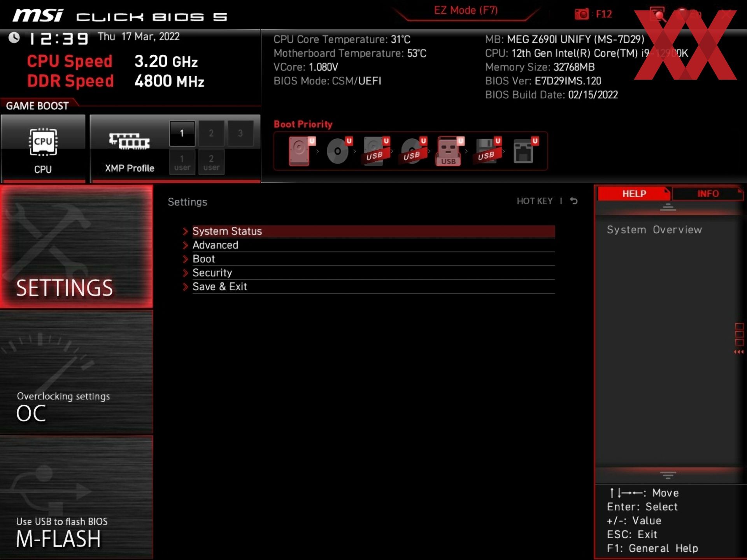The width and height of the screenshot is (747, 560).
Task: Click the hotkey back arrow icon
Action: point(574,201)
